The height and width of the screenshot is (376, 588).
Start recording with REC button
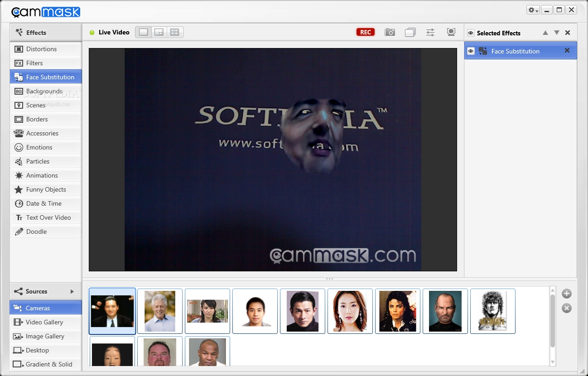click(x=366, y=32)
